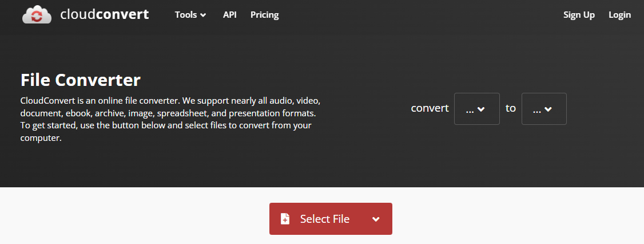Open the Tools menu

pos(190,15)
